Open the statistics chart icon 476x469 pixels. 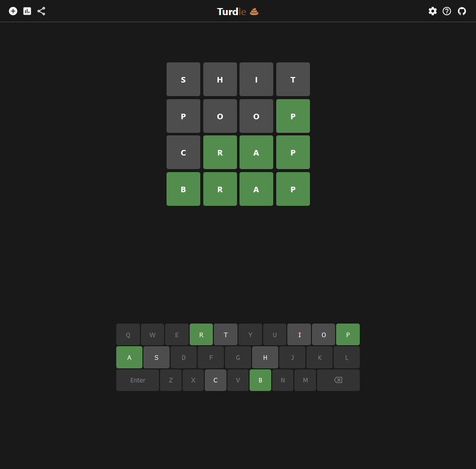27,11
